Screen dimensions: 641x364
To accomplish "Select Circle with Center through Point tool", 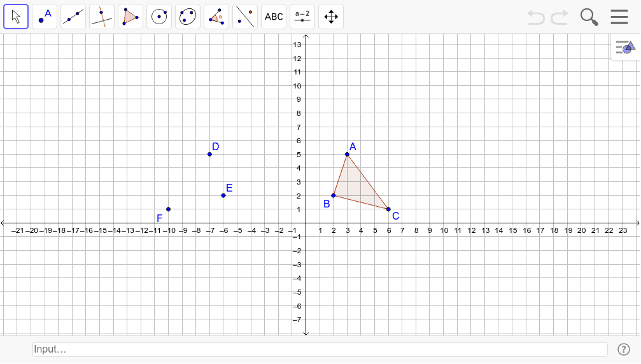I will [159, 17].
